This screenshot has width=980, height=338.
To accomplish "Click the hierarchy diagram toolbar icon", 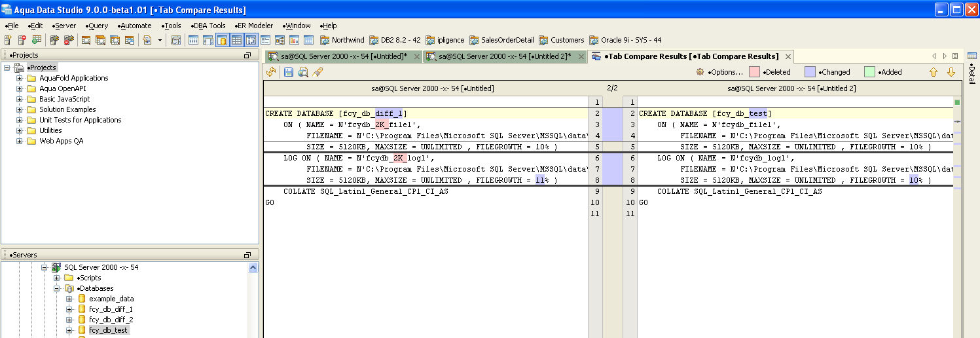I will pyautogui.click(x=280, y=40).
